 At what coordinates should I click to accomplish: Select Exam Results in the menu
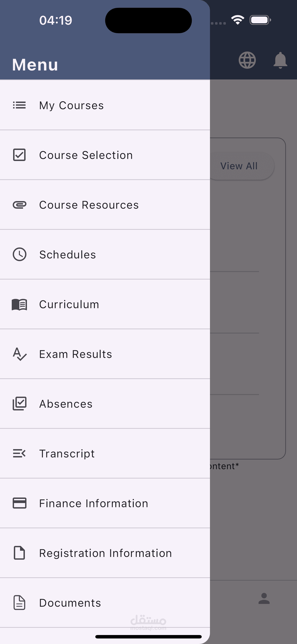105,354
